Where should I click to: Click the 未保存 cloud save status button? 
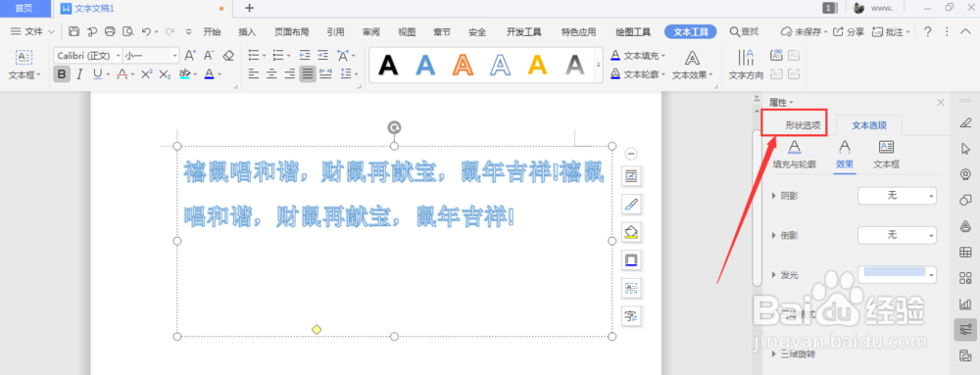(805, 32)
